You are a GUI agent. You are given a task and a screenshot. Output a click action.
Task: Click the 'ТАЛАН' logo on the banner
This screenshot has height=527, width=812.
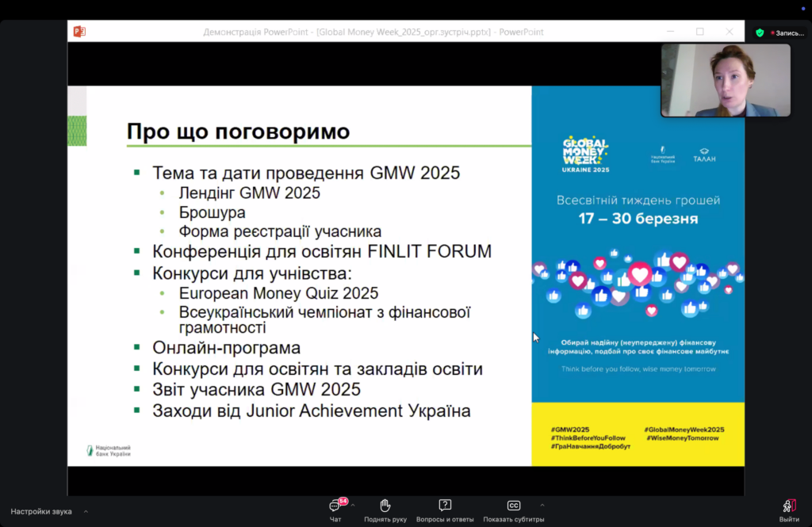[x=704, y=155]
